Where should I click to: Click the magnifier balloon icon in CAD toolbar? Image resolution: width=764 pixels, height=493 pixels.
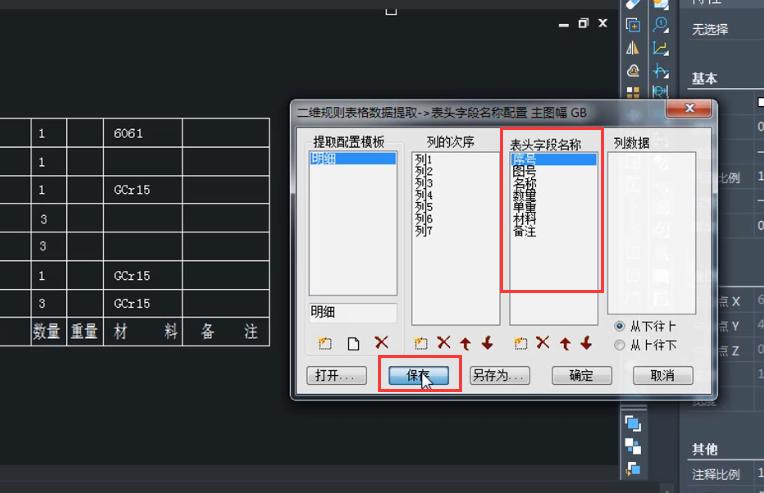[661, 24]
